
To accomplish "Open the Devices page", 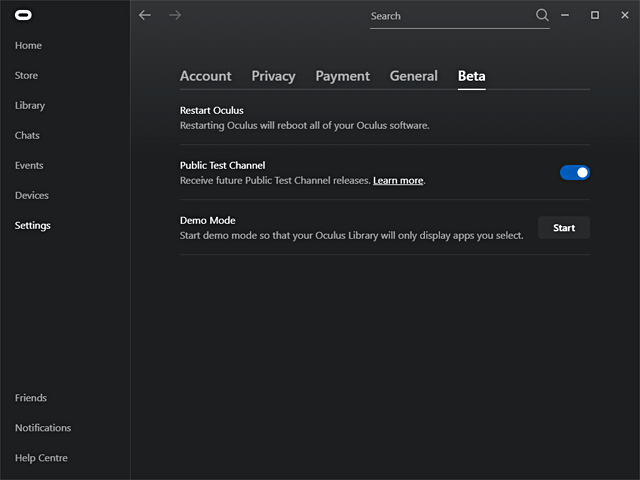I will click(31, 196).
